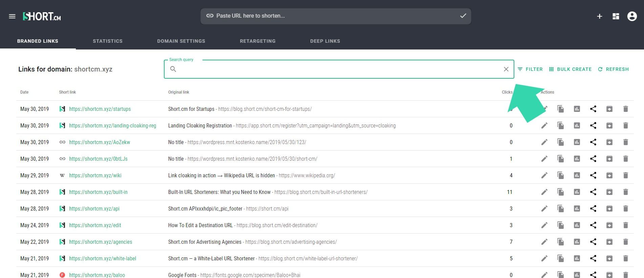
Task: Select the 'Short.cm for Advertising Agencies' title
Action: 205,242
